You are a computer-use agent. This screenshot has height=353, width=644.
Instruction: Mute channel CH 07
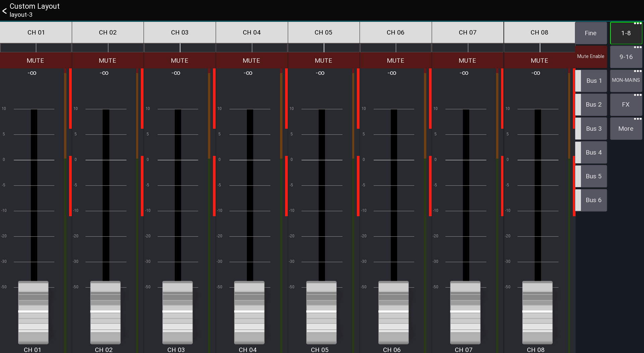click(x=468, y=60)
